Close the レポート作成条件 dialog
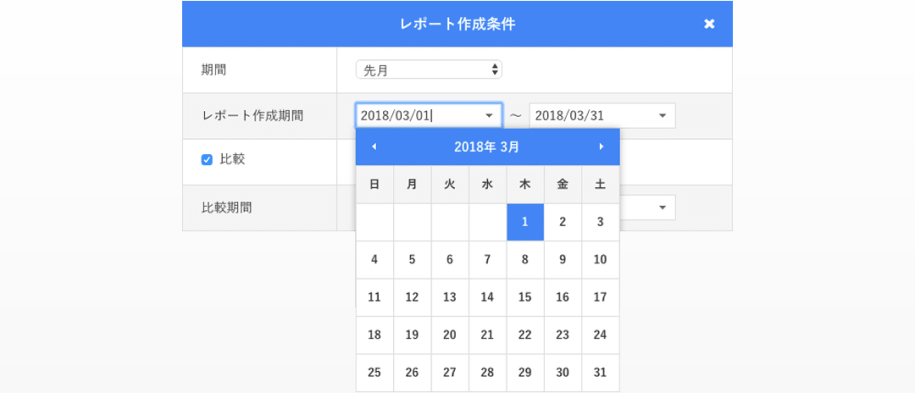The width and height of the screenshot is (915, 393). click(x=709, y=24)
